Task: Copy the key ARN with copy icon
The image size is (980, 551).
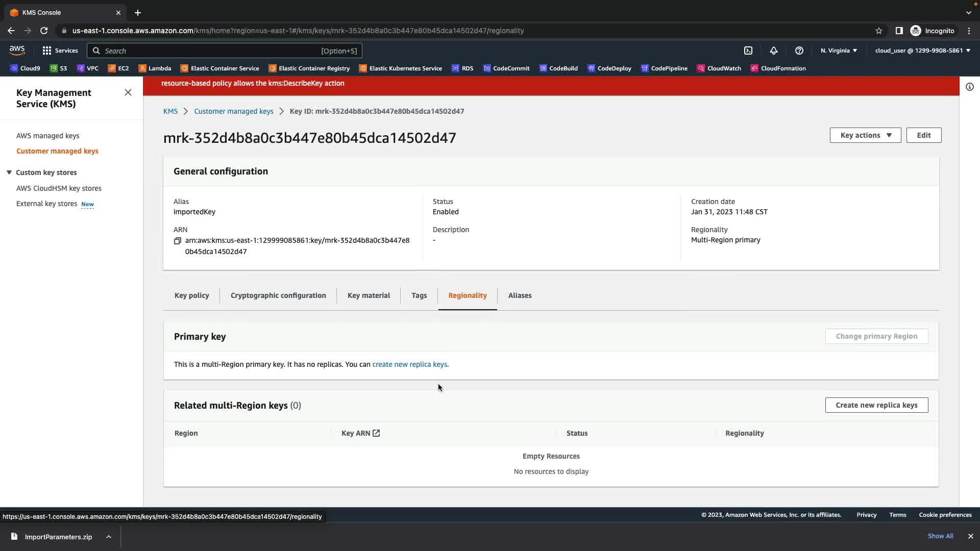Action: pyautogui.click(x=178, y=241)
